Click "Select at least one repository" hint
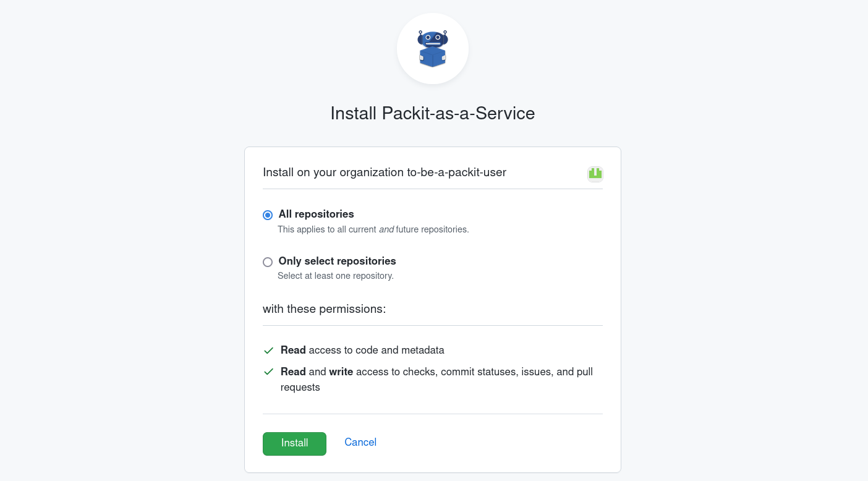The width and height of the screenshot is (868, 481). pyautogui.click(x=335, y=276)
